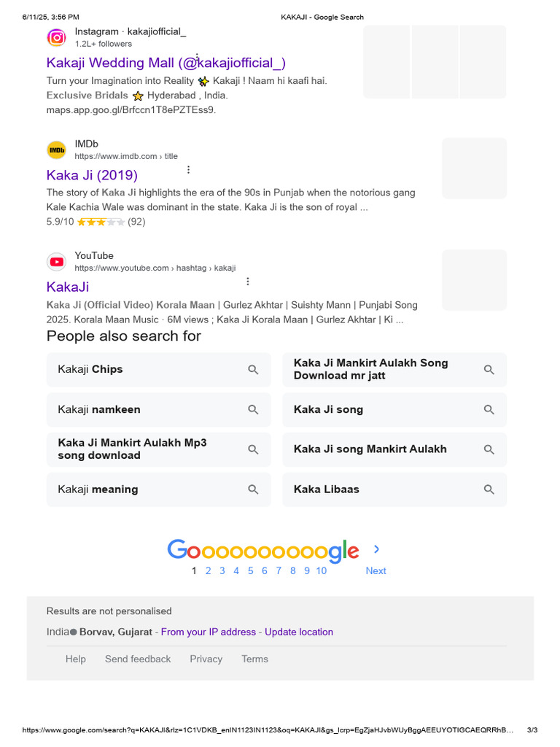Open options menu for Kaka Ji IMDb result
This screenshot has height=747, width=560.
pos(188,170)
